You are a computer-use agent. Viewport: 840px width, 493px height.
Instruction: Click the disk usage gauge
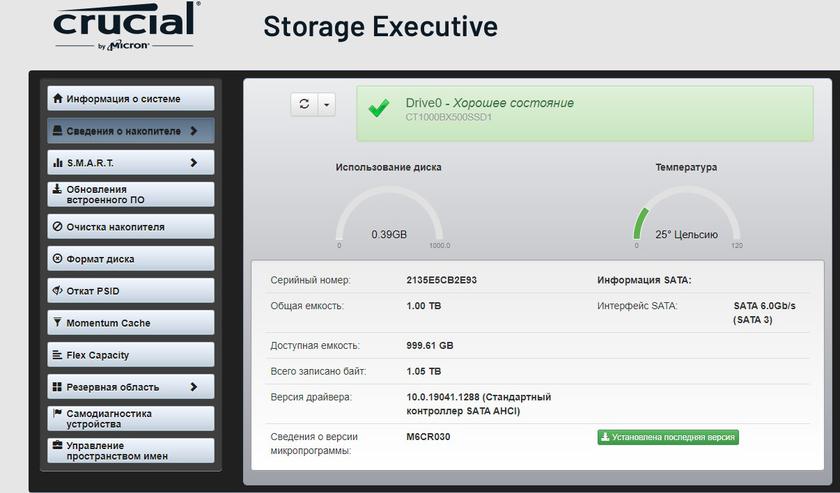pyautogui.click(x=389, y=217)
